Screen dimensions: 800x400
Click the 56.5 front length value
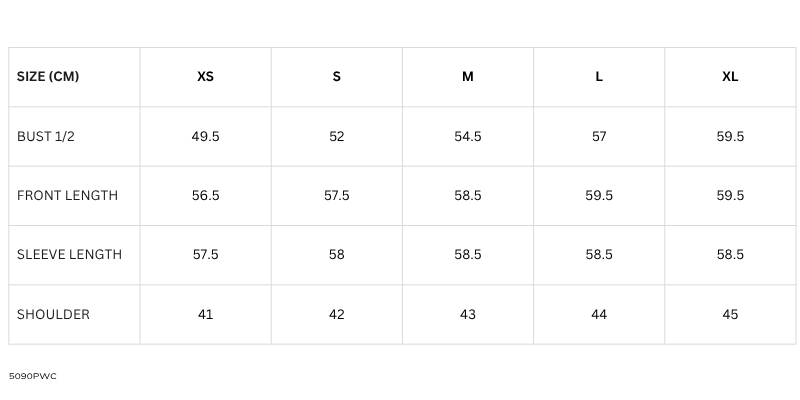coord(205,195)
